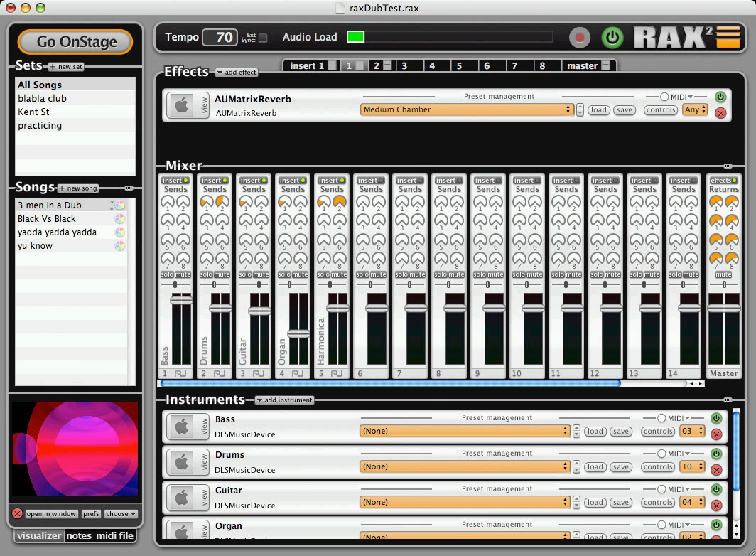Image resolution: width=756 pixels, height=556 pixels.
Task: Toggle insert on the Harmonica channel strip
Action: pos(332,181)
